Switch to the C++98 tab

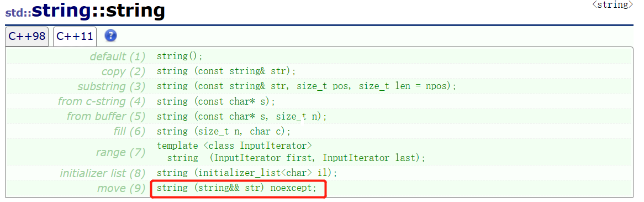pyautogui.click(x=27, y=36)
